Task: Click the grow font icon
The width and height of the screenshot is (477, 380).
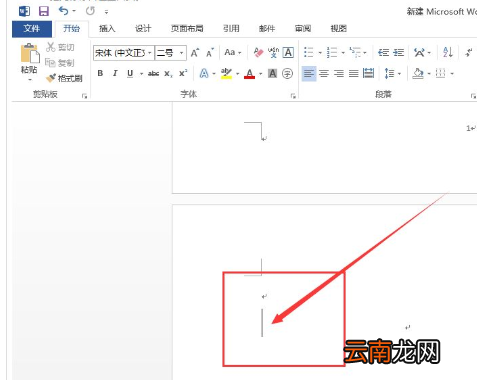Action: tap(195, 53)
